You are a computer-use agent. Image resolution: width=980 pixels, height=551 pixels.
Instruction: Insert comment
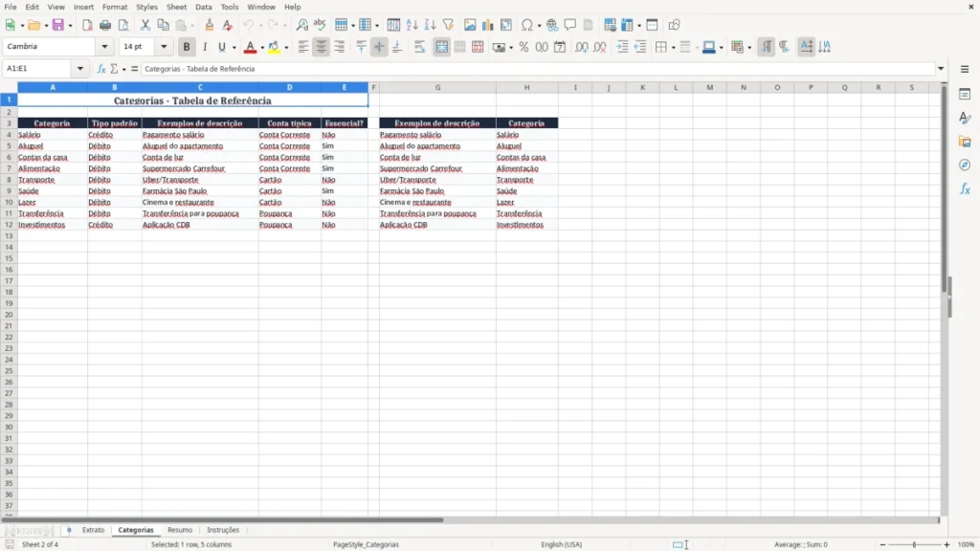pyautogui.click(x=570, y=25)
